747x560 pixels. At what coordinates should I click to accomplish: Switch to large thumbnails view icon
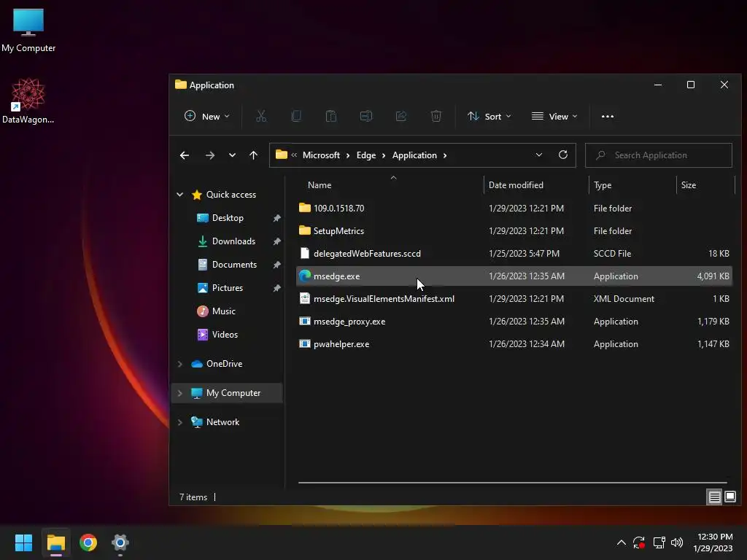tap(730, 497)
